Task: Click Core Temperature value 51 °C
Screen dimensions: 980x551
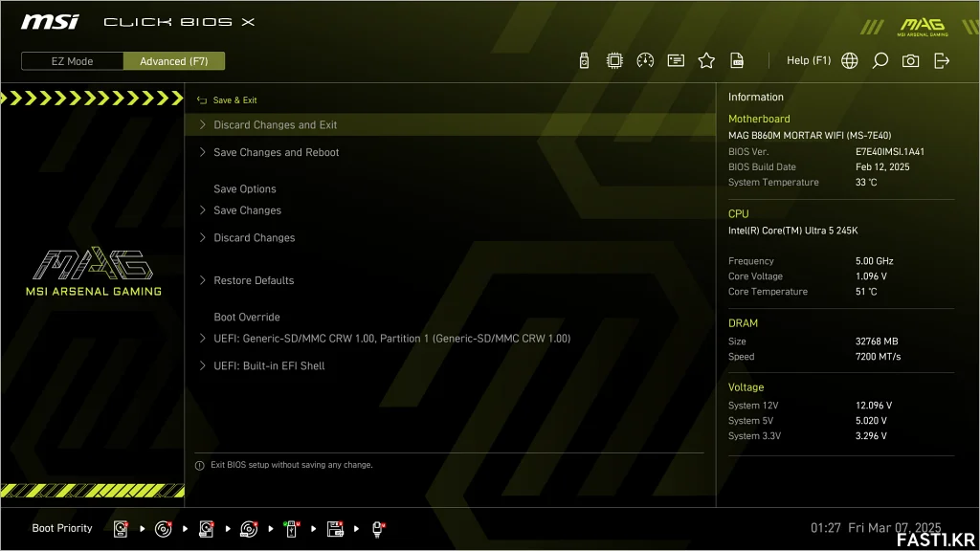Action: (x=865, y=292)
